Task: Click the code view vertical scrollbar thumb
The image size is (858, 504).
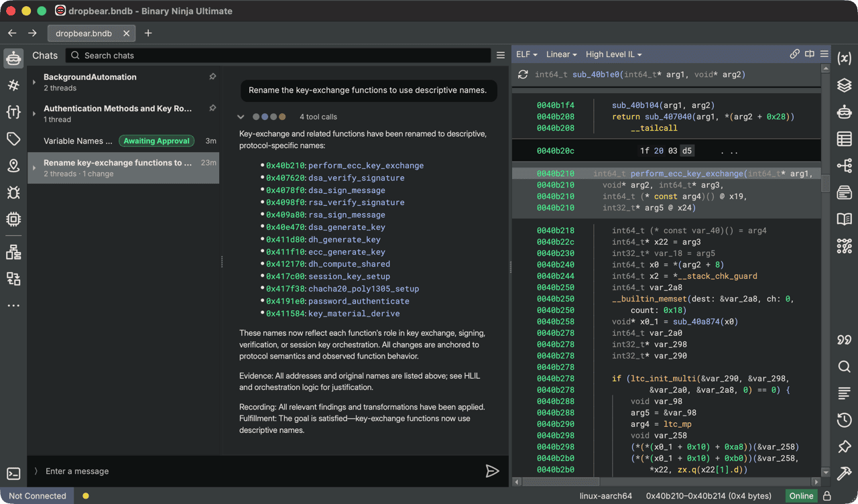Action: tap(826, 183)
